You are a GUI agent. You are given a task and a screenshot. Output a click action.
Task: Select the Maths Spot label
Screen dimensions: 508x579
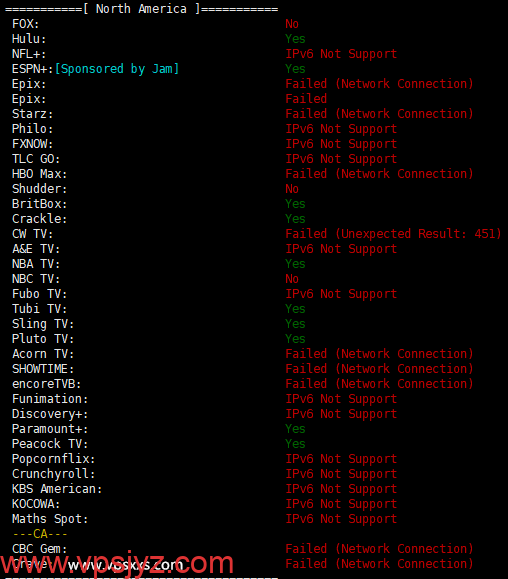point(50,519)
